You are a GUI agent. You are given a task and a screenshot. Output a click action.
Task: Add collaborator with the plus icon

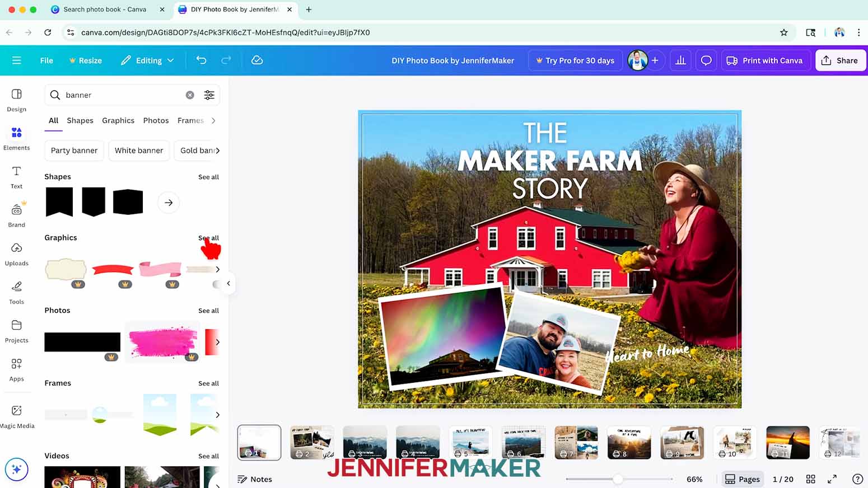click(655, 60)
